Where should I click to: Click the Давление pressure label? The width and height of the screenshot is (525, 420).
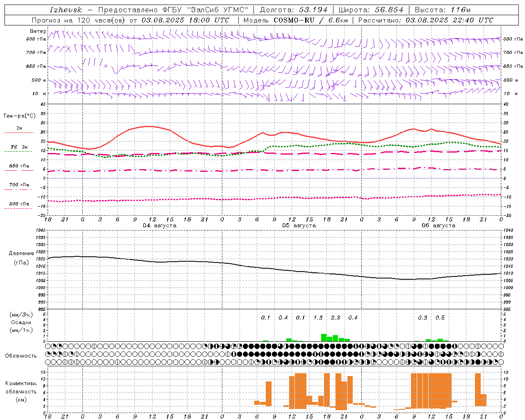pyautogui.click(x=21, y=253)
